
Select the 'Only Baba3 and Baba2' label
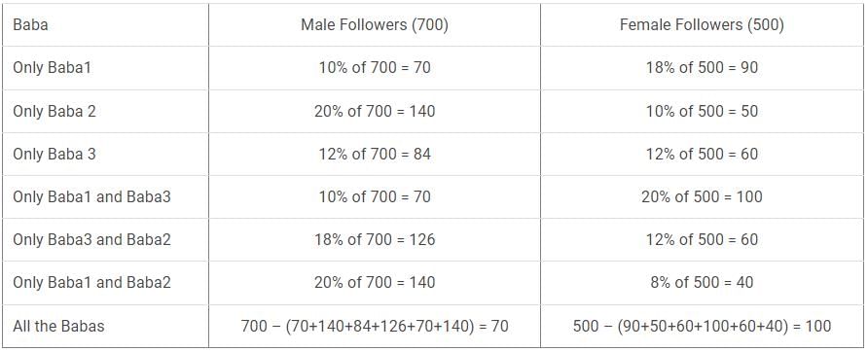pos(91,239)
